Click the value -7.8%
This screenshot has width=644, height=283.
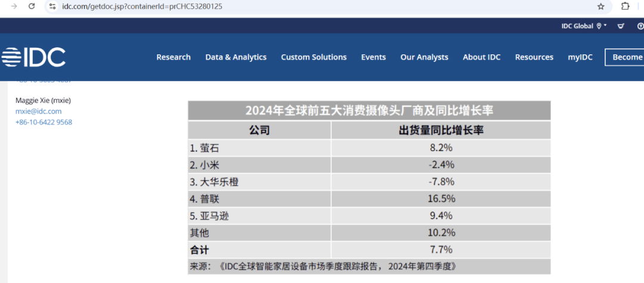441,182
